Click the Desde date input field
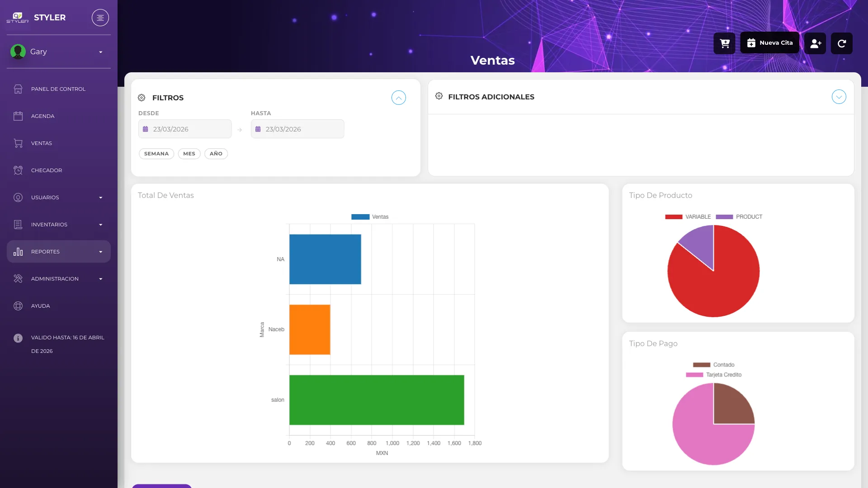Viewport: 868px width, 488px height. tap(185, 129)
